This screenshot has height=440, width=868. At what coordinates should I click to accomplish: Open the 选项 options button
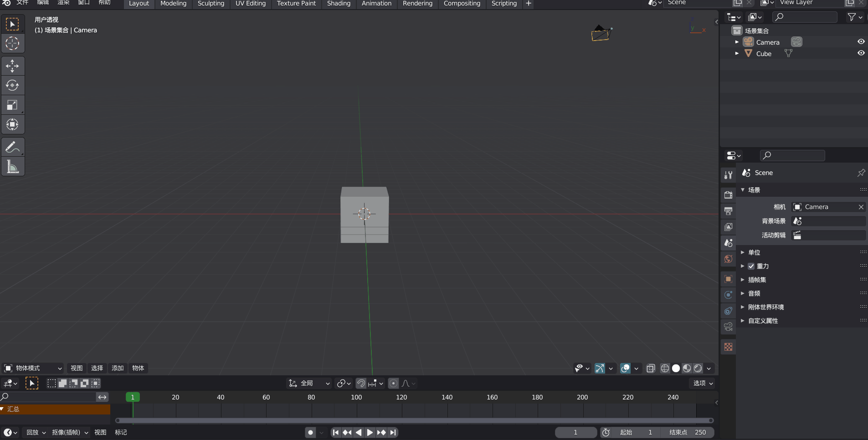703,384
